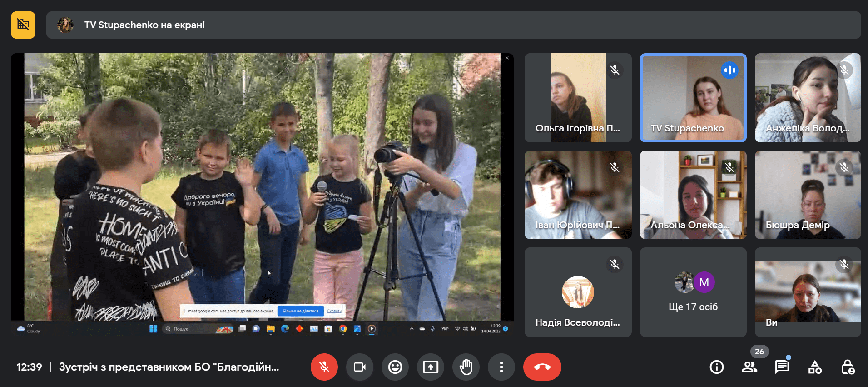Image resolution: width=868 pixels, height=387 pixels.
Task: Click the yellow hide presentation icon
Action: pos(23,25)
